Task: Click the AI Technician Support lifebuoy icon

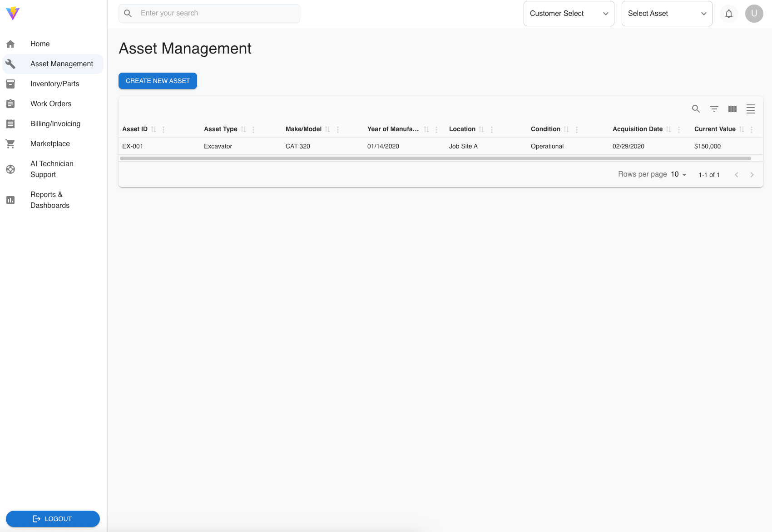Action: pyautogui.click(x=10, y=169)
